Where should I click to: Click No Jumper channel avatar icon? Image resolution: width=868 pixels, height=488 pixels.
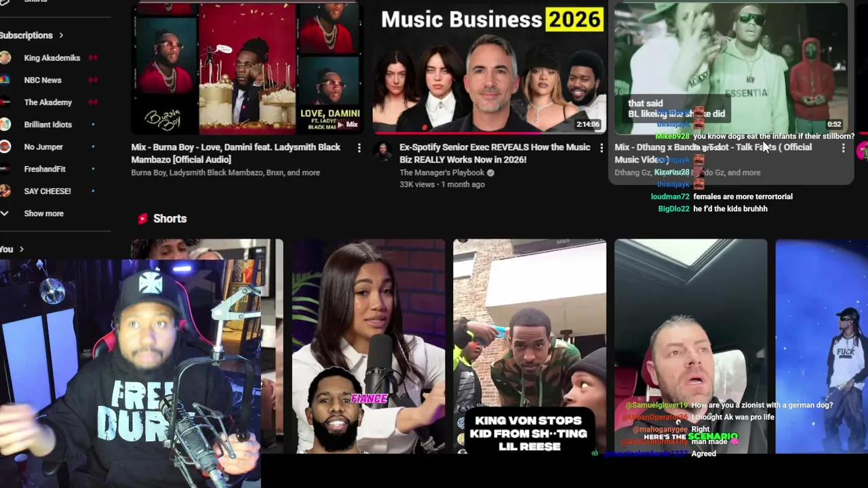pos(5,147)
